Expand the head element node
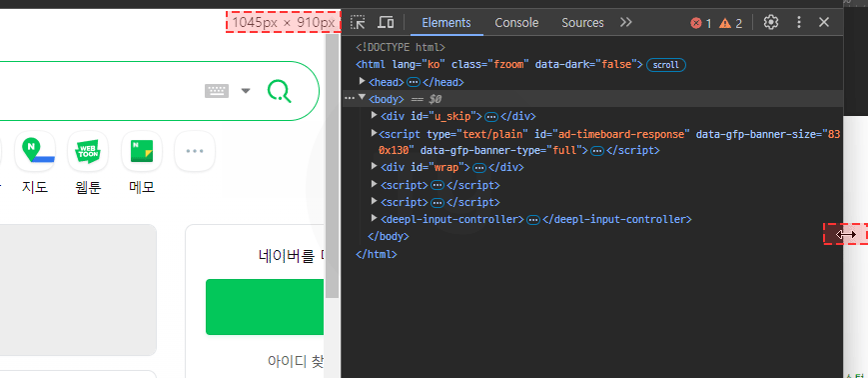This screenshot has width=868, height=378. coord(363,81)
